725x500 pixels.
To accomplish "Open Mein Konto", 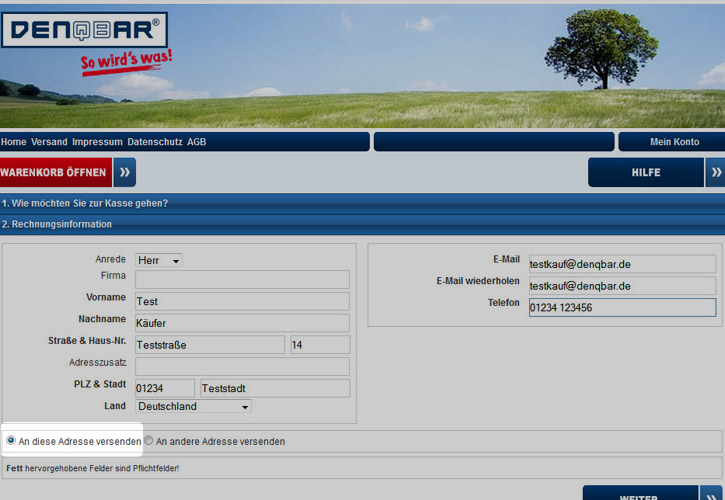I will coord(674,142).
